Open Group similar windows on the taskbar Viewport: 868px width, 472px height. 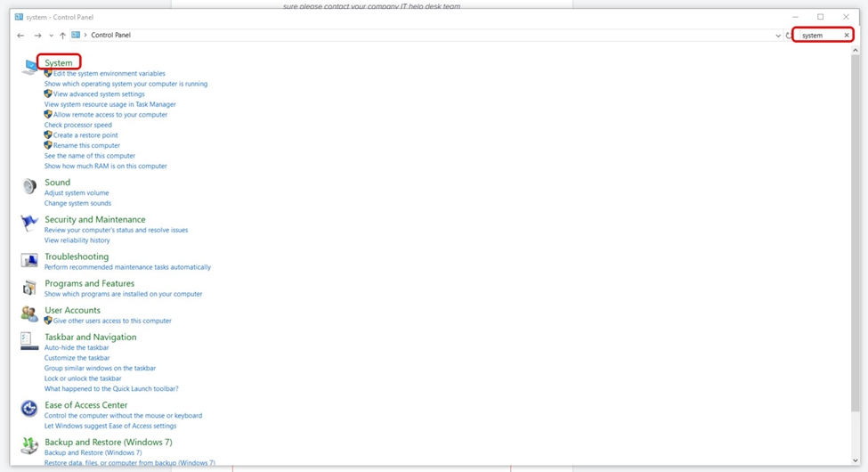[101, 369]
